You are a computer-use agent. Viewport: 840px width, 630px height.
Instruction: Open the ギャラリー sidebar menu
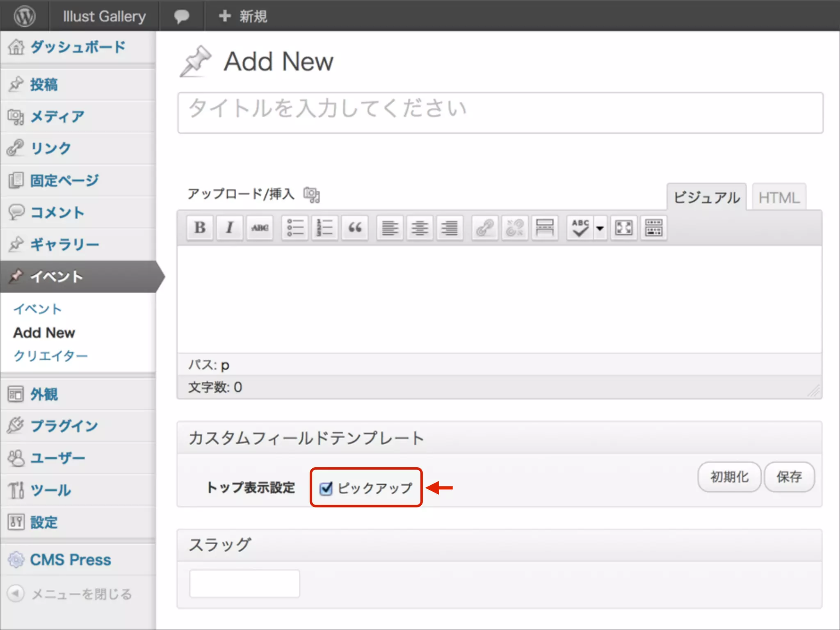point(64,244)
